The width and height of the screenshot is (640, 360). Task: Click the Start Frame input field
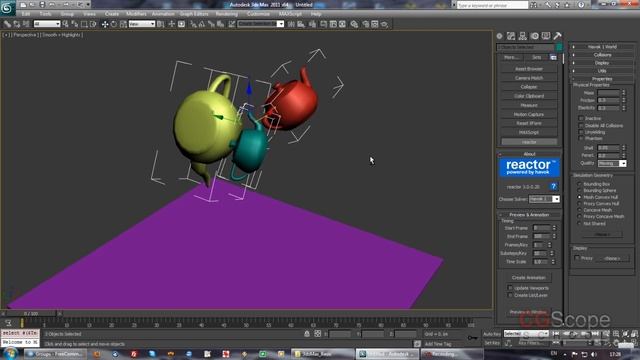[x=542, y=228]
